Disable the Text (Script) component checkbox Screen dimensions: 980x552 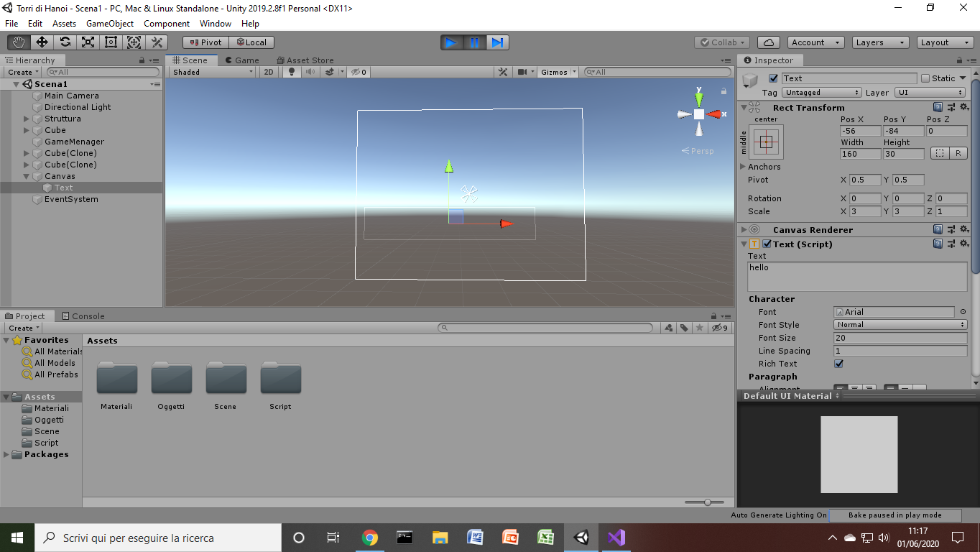(x=767, y=244)
